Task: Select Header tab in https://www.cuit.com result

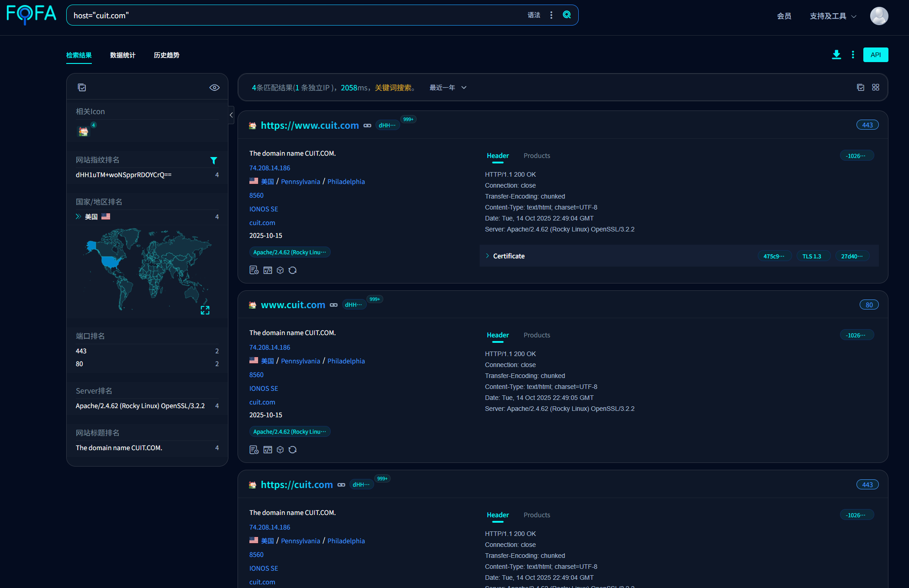Action: 498,156
